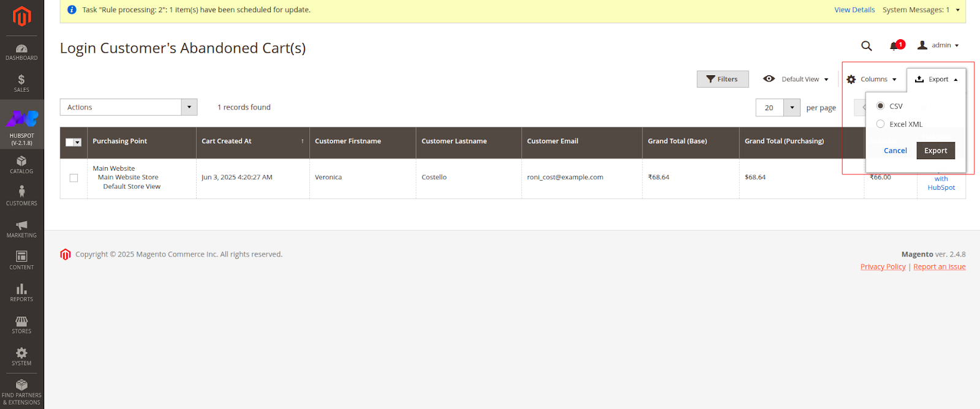The width and height of the screenshot is (980, 409).
Task: Open the mass-select options arrow
Action: [x=78, y=142]
